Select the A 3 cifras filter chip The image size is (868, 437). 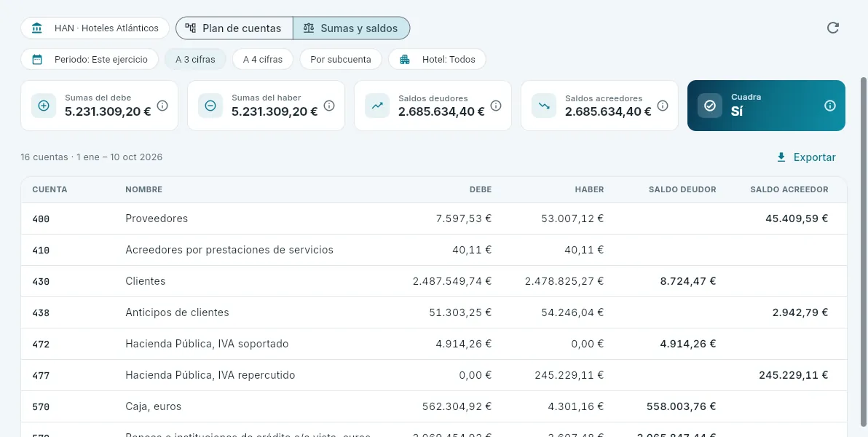[x=195, y=59]
